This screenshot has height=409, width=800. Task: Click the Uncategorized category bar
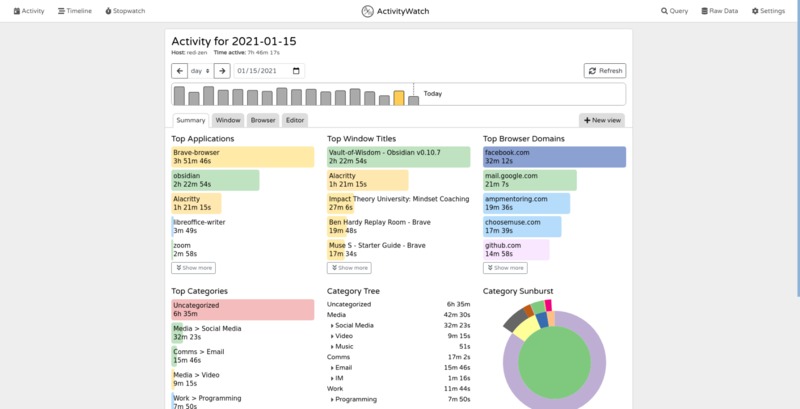pyautogui.click(x=243, y=310)
